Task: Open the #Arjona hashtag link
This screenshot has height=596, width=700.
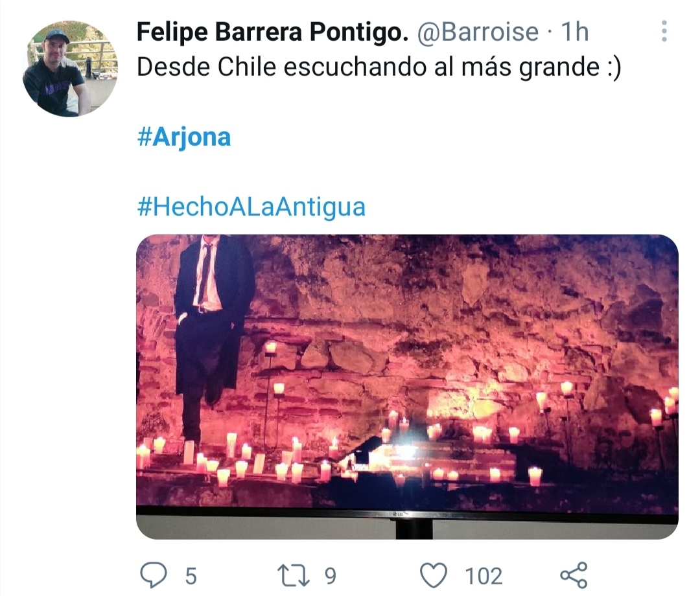Action: [184, 137]
